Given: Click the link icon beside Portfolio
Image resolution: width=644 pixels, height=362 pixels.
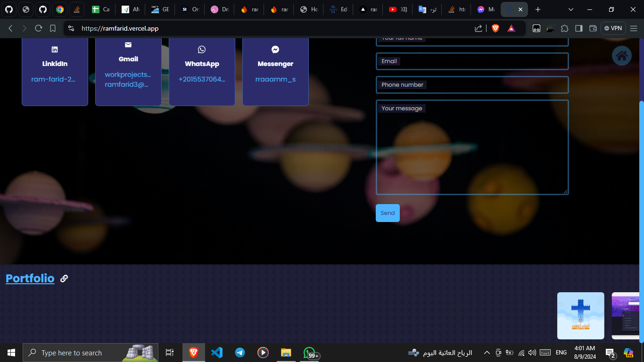Looking at the screenshot, I should point(64,279).
